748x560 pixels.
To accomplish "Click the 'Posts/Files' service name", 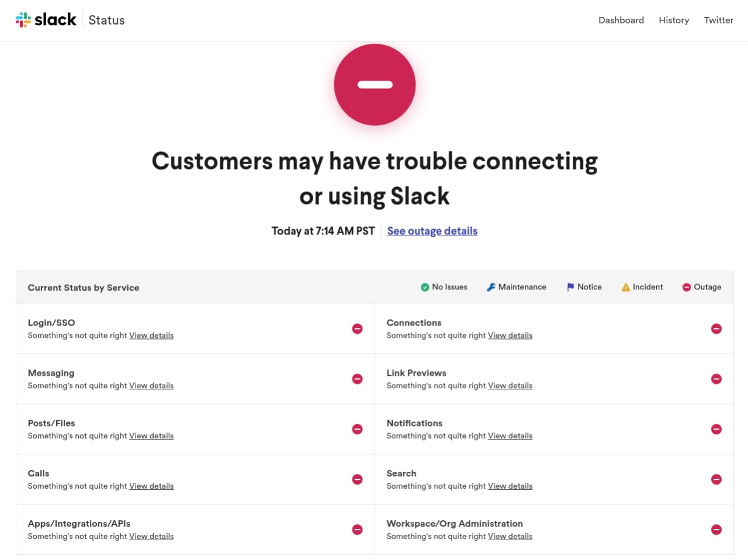I will coord(51,423).
